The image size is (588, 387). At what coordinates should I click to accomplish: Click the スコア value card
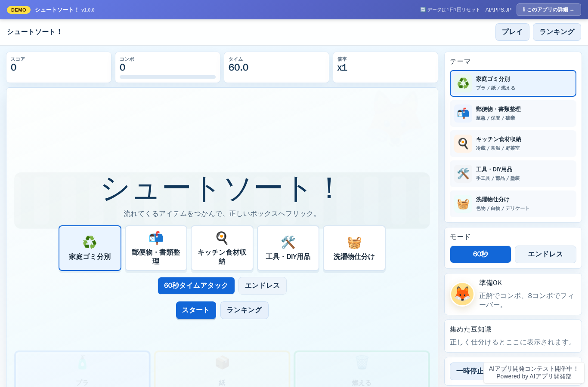pyautogui.click(x=59, y=67)
